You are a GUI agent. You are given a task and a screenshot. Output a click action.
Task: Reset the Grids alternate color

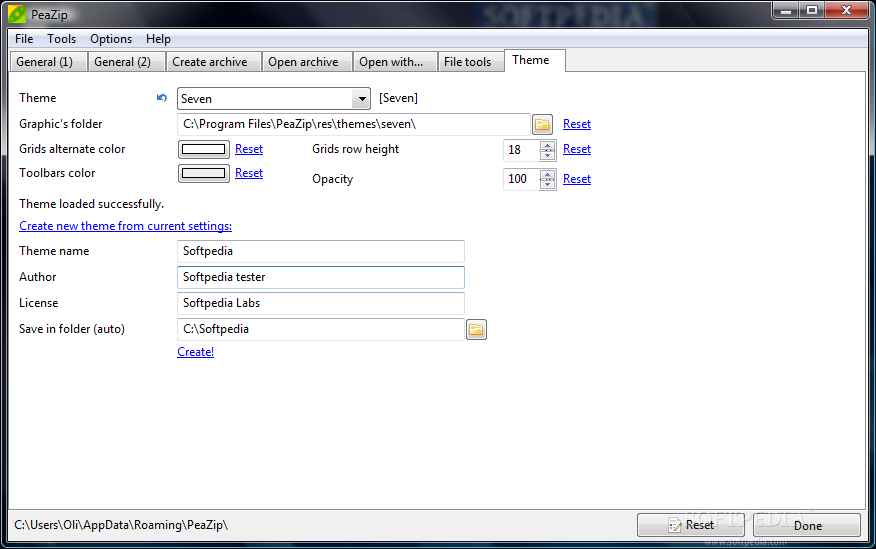[249, 149]
